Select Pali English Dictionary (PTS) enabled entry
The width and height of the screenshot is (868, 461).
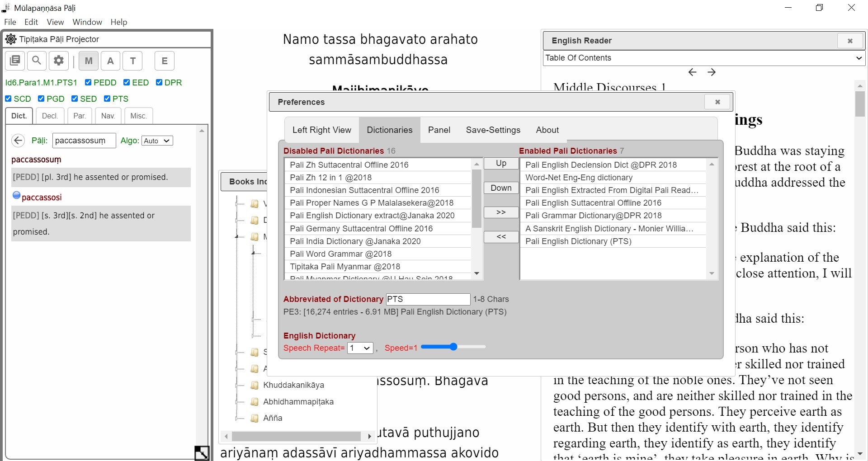[613, 241]
